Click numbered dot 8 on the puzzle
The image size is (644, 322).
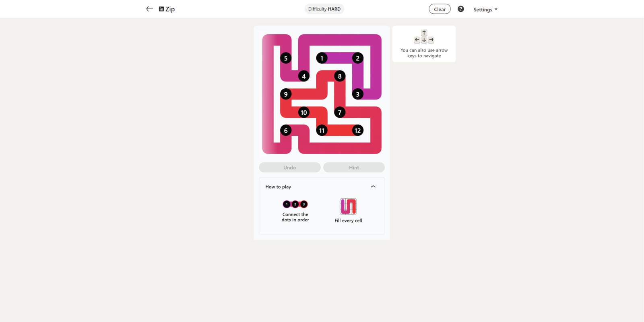340,76
